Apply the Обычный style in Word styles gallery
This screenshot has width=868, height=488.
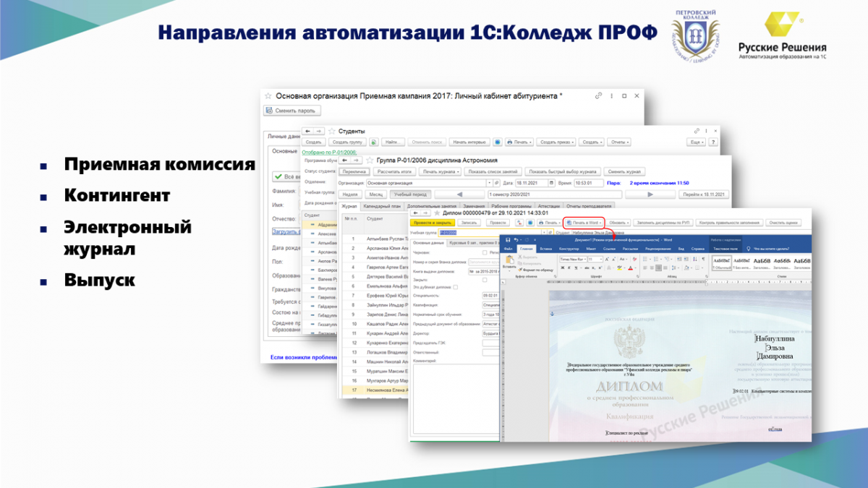coord(721,262)
